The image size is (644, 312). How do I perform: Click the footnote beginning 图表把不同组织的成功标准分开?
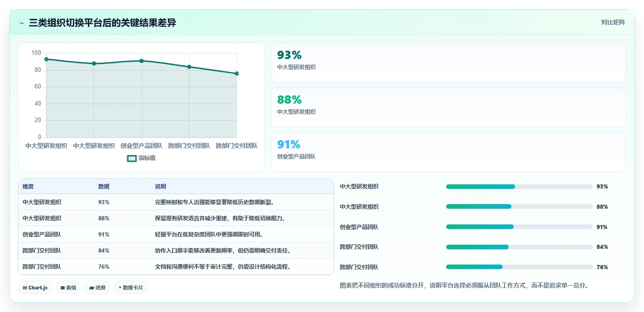click(x=464, y=286)
